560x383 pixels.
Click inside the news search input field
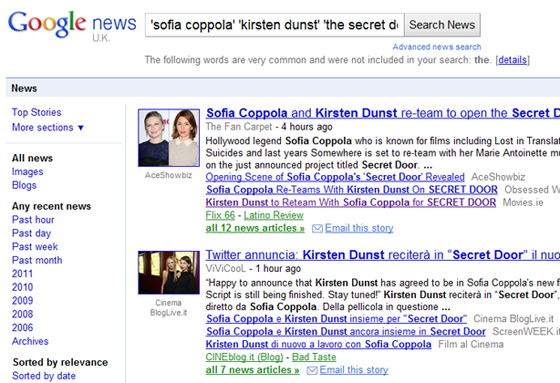(x=274, y=25)
